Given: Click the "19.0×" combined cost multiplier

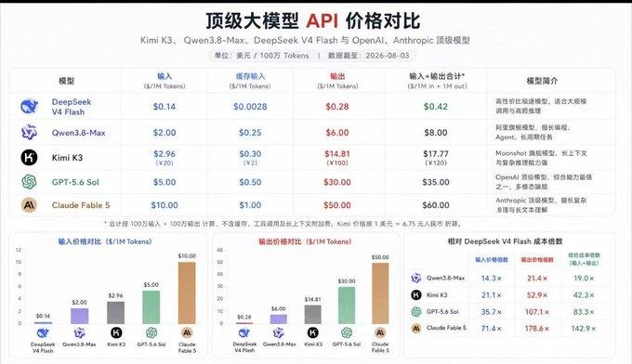Looking at the screenshot, I should click(584, 279).
